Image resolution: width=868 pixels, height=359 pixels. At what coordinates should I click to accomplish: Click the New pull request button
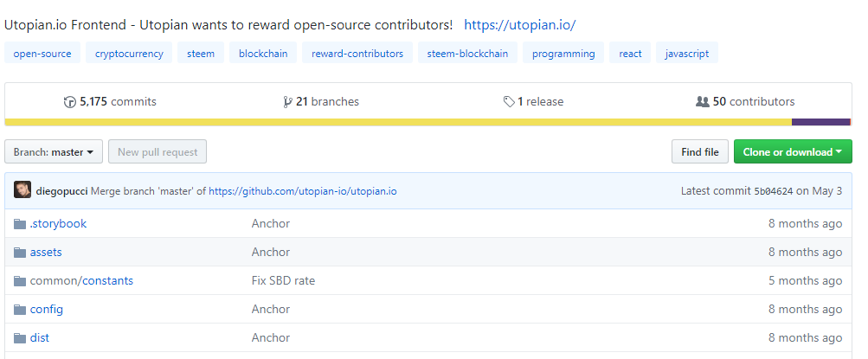[158, 151]
